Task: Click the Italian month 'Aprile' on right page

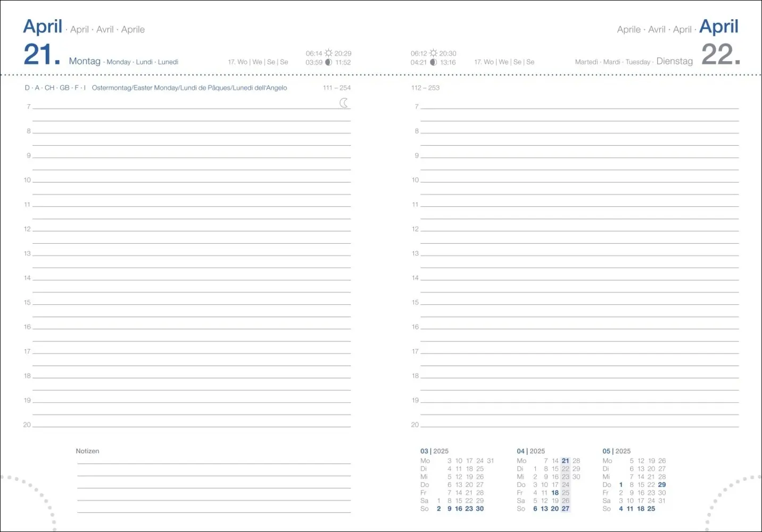Action: (x=628, y=30)
